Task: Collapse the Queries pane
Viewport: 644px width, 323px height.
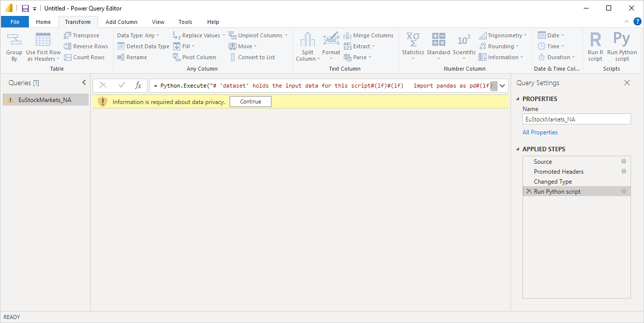Action: 84,83
